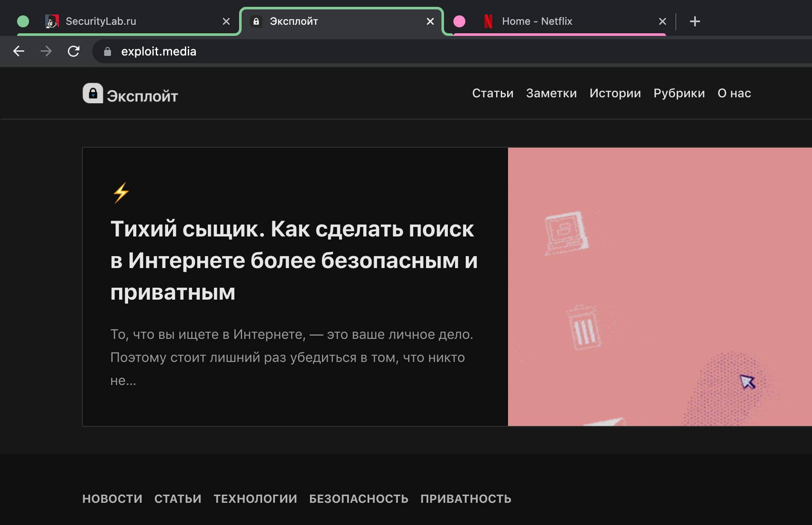This screenshot has width=812, height=525.
Task: Go to the Истории section
Action: [615, 93]
